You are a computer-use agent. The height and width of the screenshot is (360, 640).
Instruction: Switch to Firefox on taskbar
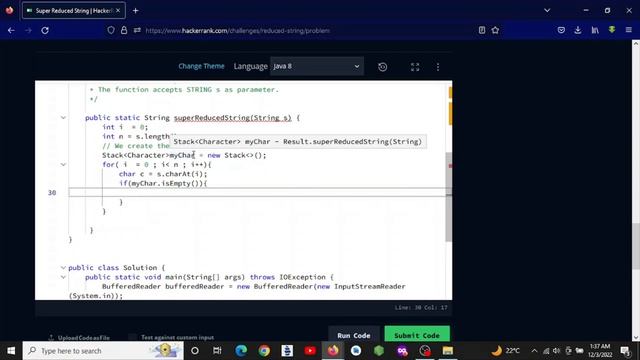click(333, 351)
